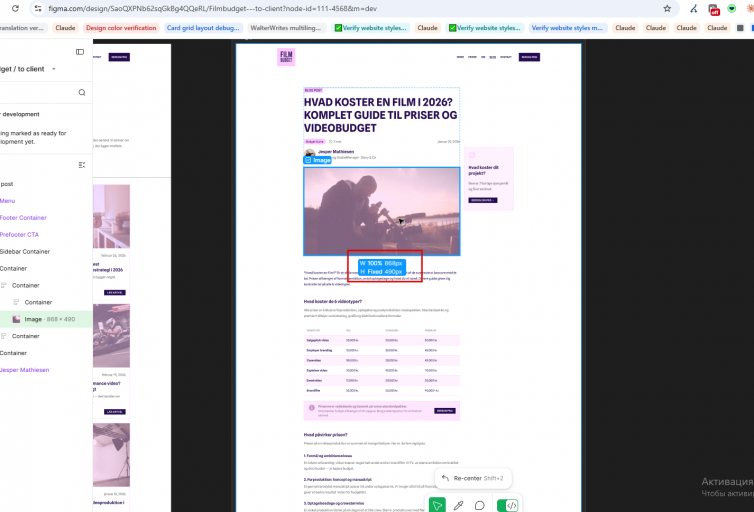Click the figma.com address bar URL
The width and height of the screenshot is (754, 512).
click(x=212, y=8)
